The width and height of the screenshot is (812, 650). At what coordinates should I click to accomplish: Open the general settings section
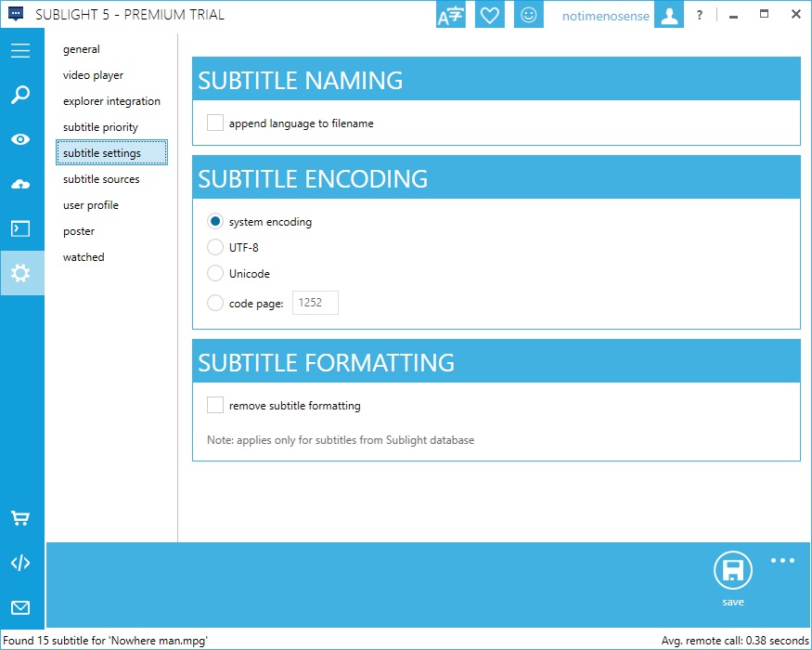pyautogui.click(x=82, y=49)
